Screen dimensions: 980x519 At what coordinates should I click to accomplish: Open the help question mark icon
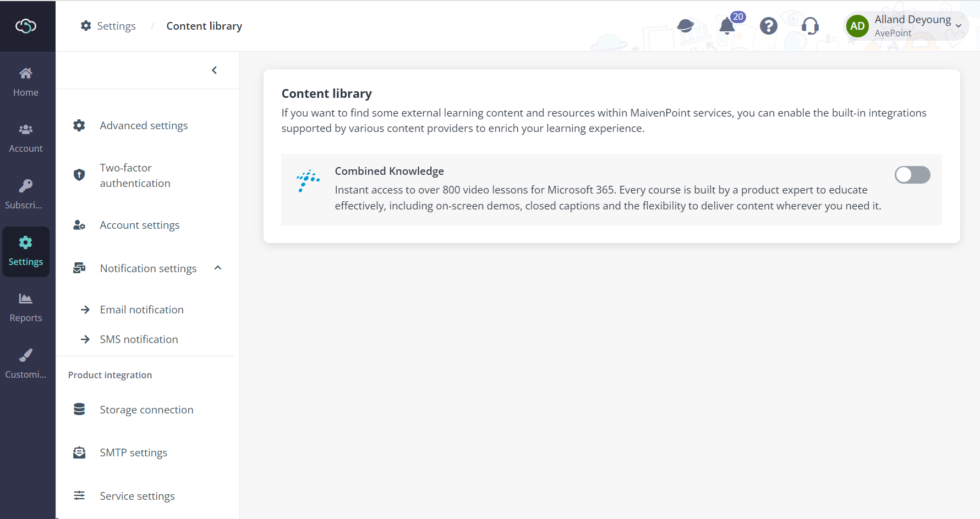[x=769, y=26]
